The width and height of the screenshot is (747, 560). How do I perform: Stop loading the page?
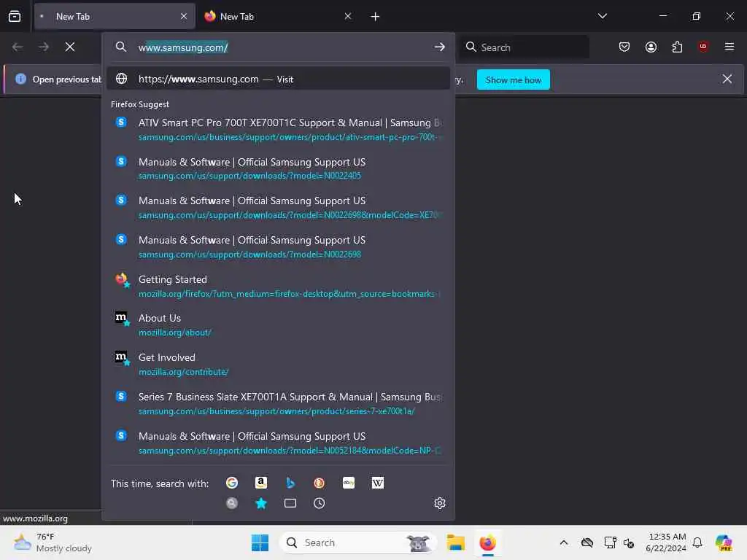[70, 47]
